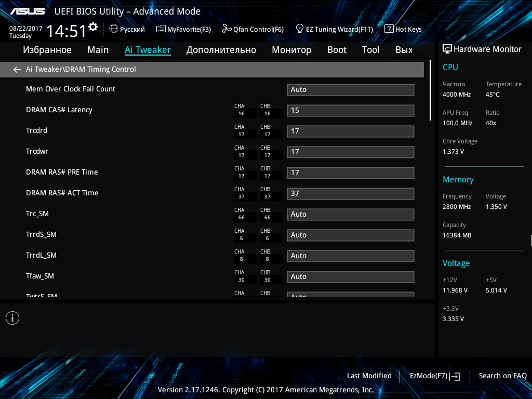This screenshot has height=399, width=532.
Task: Switch to EzMode(F7)
Action: pos(435,376)
